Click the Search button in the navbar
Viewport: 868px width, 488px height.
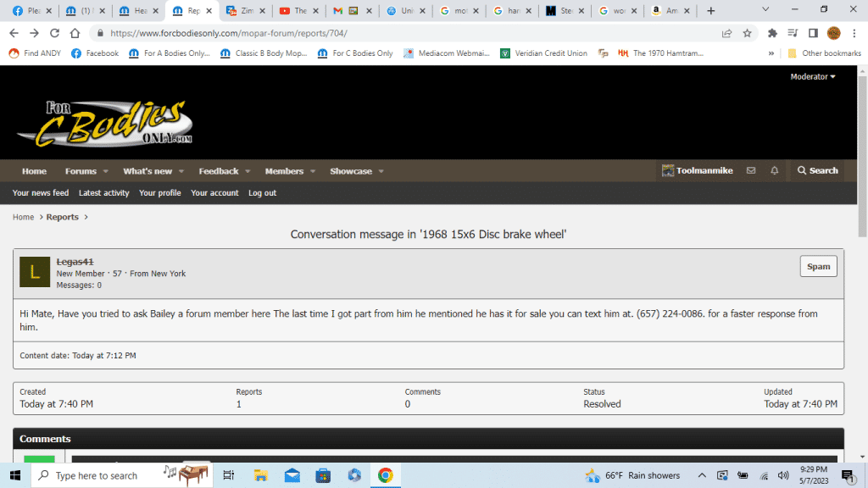click(817, 170)
